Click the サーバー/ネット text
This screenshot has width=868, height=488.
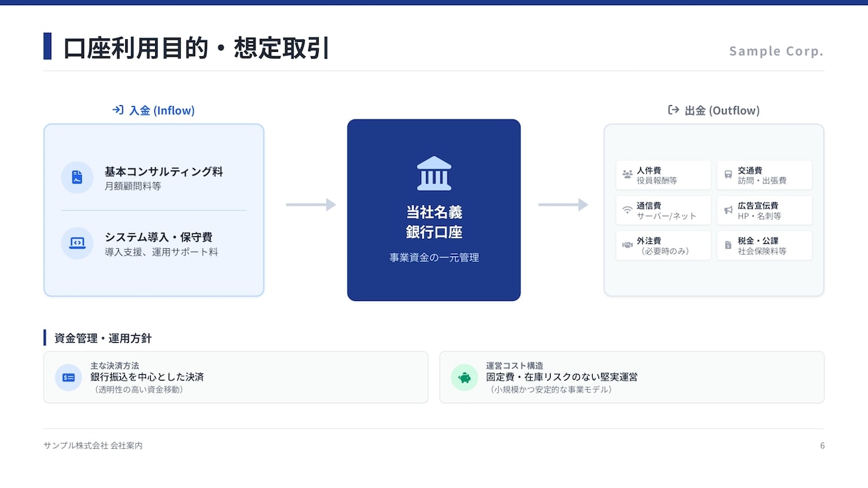pyautogui.click(x=667, y=216)
